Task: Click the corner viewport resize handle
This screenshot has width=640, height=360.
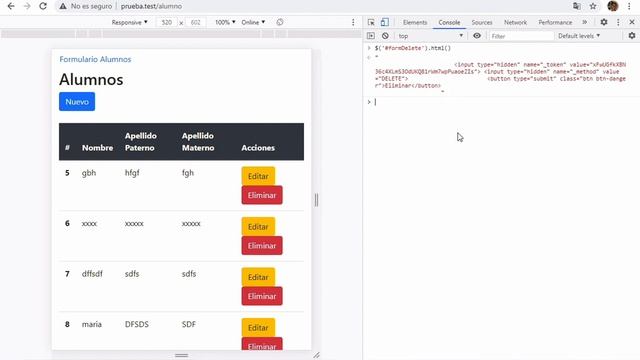Action: click(x=316, y=356)
